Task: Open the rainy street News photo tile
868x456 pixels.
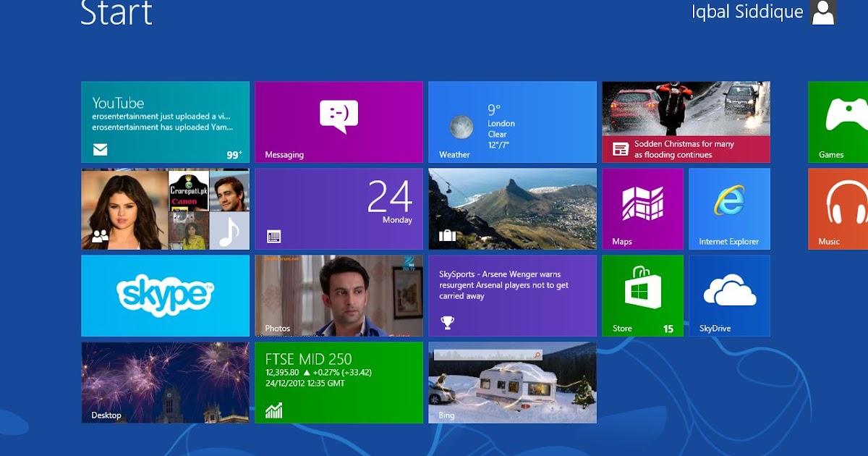Action: tap(686, 122)
